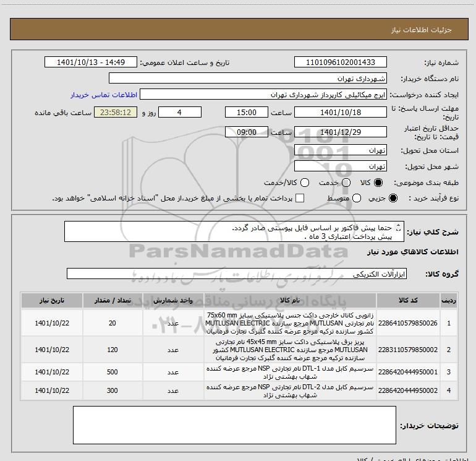Click the سرسیم کابل مدل DTL-1 item name
476x461 pixels.
point(289,373)
